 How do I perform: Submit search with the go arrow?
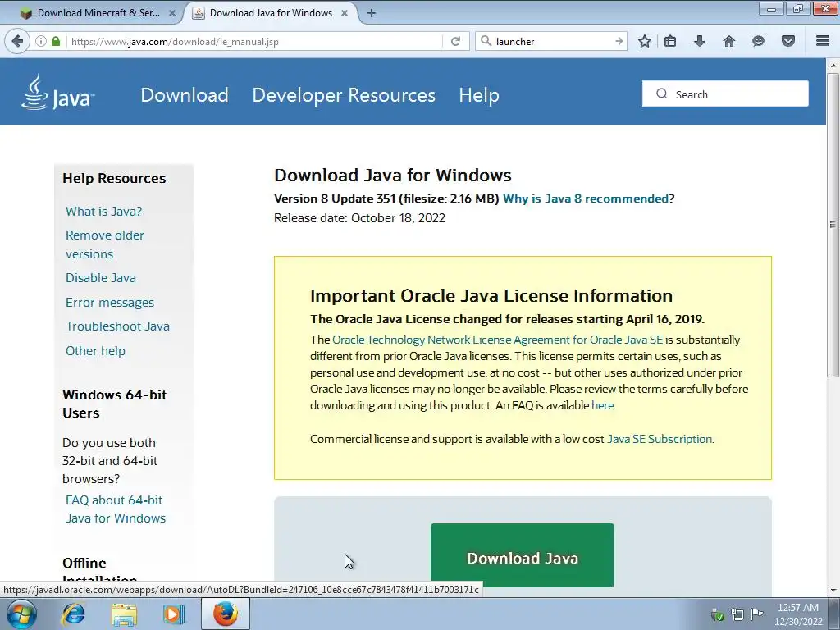[x=619, y=41]
